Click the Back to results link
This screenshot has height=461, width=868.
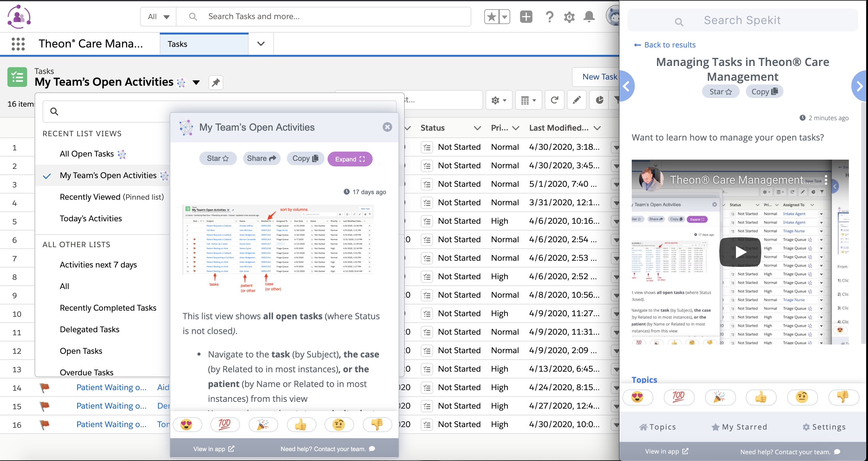[664, 45]
